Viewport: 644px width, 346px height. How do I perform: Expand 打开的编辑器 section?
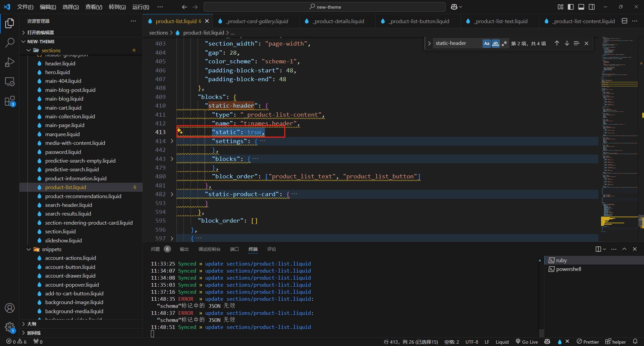(40, 33)
